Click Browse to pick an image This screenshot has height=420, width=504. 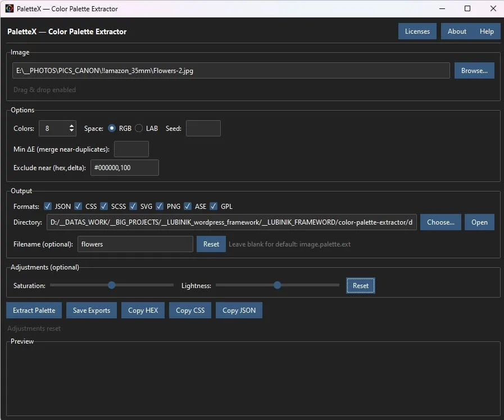tap(474, 71)
